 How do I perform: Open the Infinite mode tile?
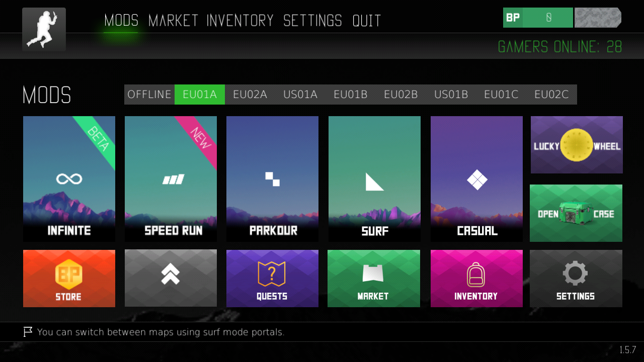coord(69,179)
